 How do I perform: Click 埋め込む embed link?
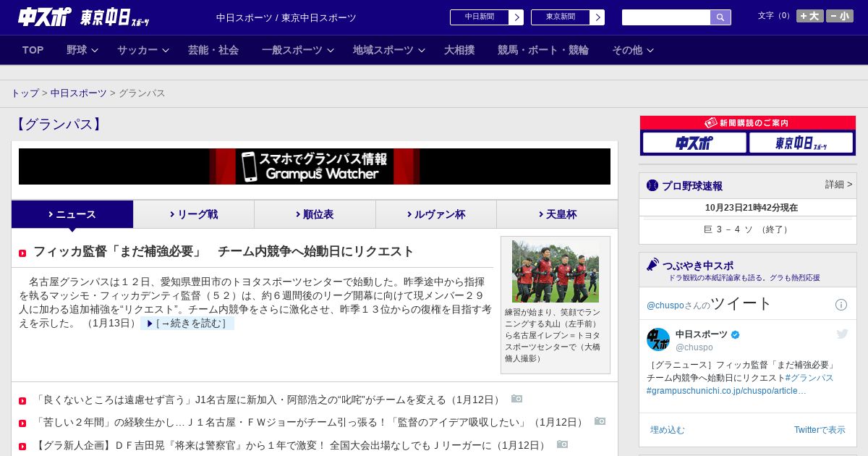point(667,430)
